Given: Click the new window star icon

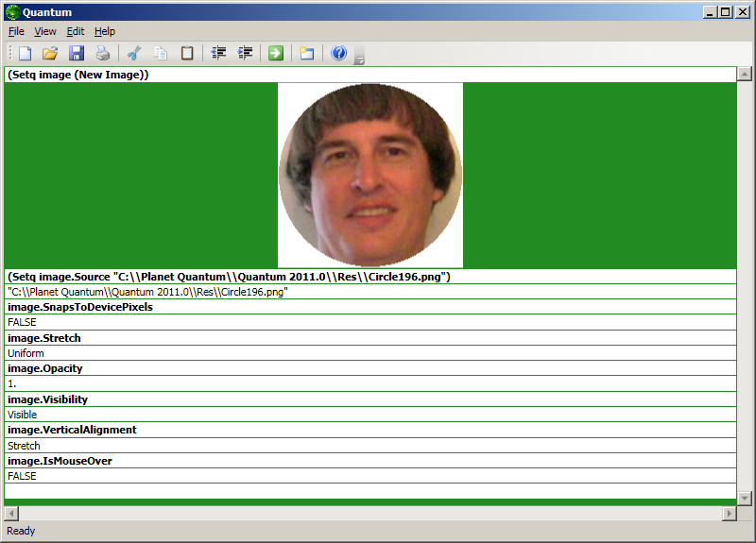Looking at the screenshot, I should [x=306, y=53].
